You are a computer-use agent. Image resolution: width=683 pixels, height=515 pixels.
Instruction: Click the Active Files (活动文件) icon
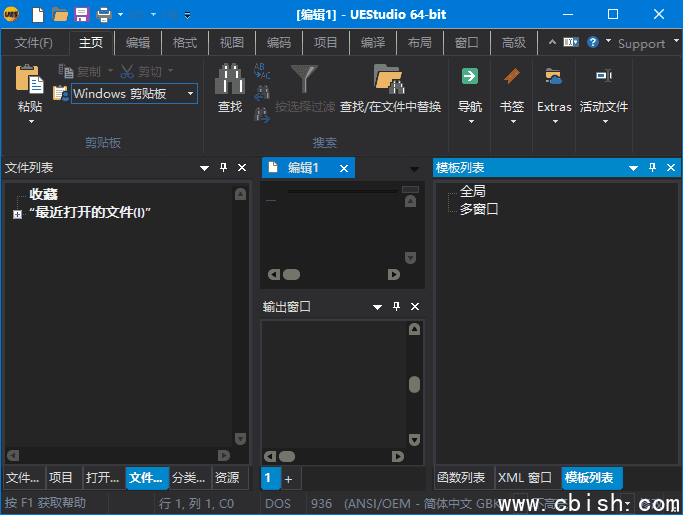point(603,77)
